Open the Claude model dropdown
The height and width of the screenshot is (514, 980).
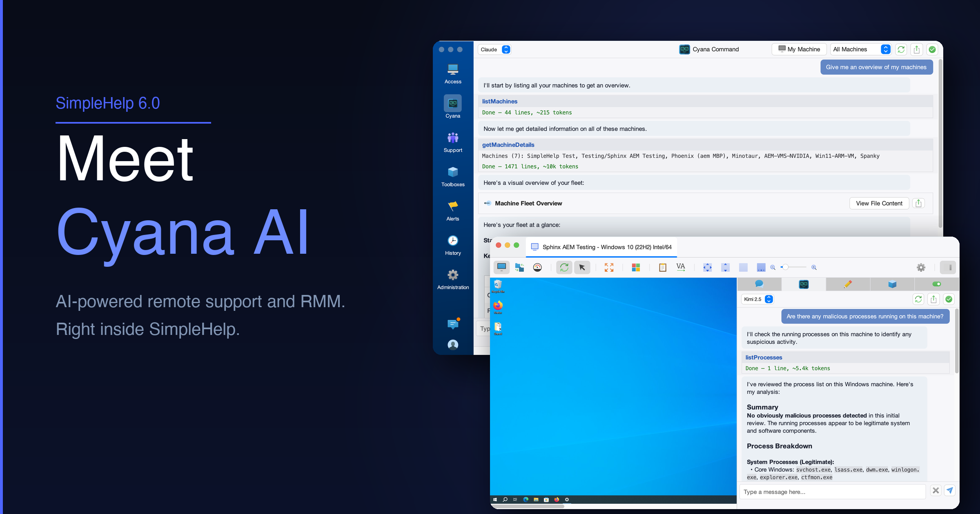tap(494, 49)
